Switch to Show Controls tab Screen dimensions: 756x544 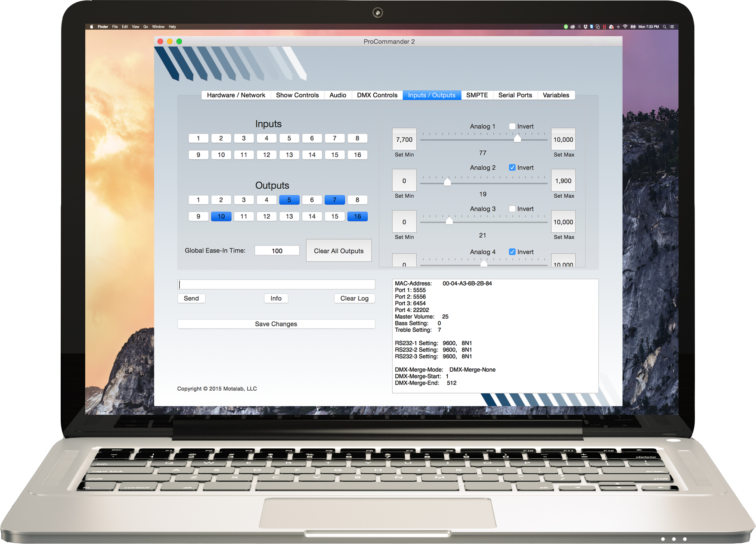pos(297,95)
